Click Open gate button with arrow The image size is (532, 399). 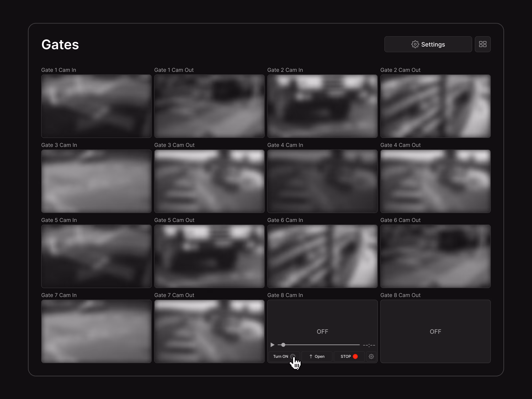click(x=317, y=356)
